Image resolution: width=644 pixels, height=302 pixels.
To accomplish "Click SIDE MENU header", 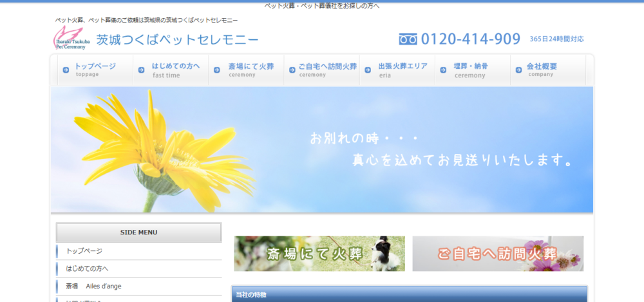I will [x=139, y=232].
